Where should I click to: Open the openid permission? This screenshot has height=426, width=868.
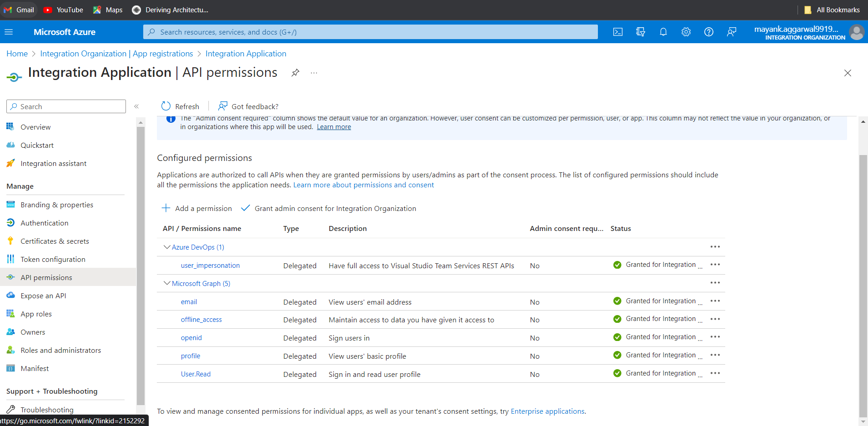191,338
